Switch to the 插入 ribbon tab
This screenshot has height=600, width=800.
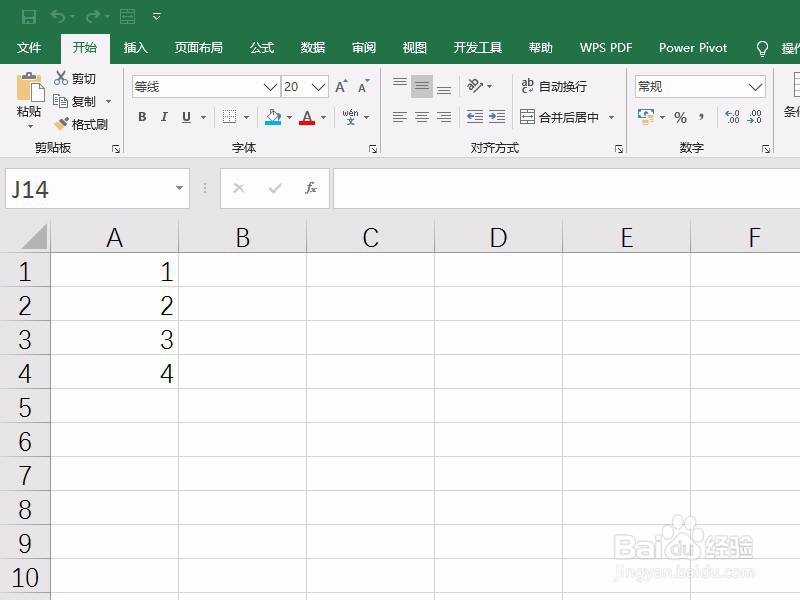135,47
